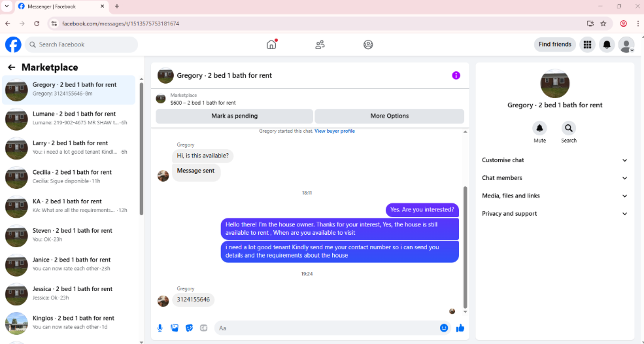Open the Chrome three-dot menu
This screenshot has width=644, height=344.
point(638,24)
